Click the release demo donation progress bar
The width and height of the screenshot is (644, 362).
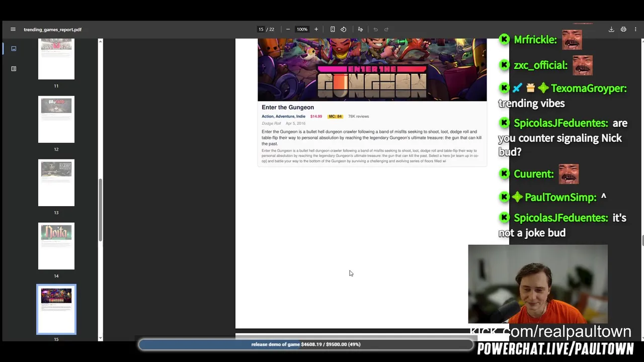(x=306, y=344)
